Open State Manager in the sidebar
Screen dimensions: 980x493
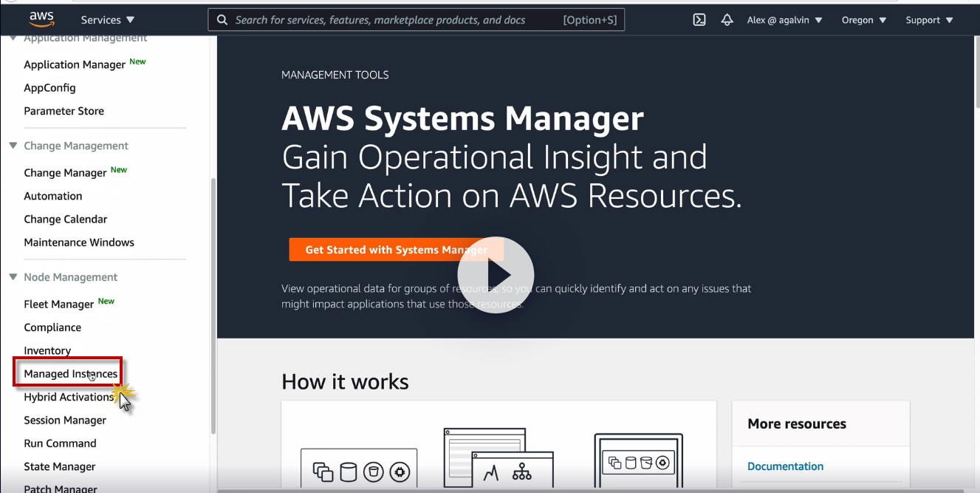tap(60, 466)
